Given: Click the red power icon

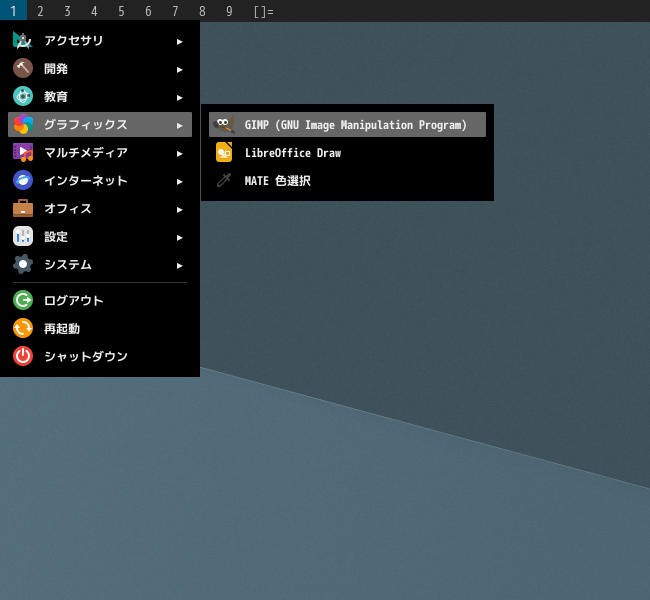Looking at the screenshot, I should [23, 356].
